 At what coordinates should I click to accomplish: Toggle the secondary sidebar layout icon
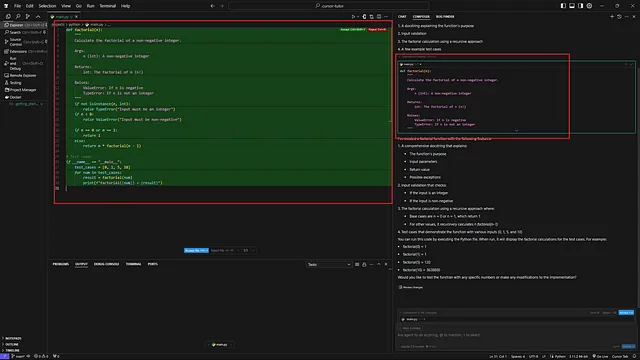(580, 6)
